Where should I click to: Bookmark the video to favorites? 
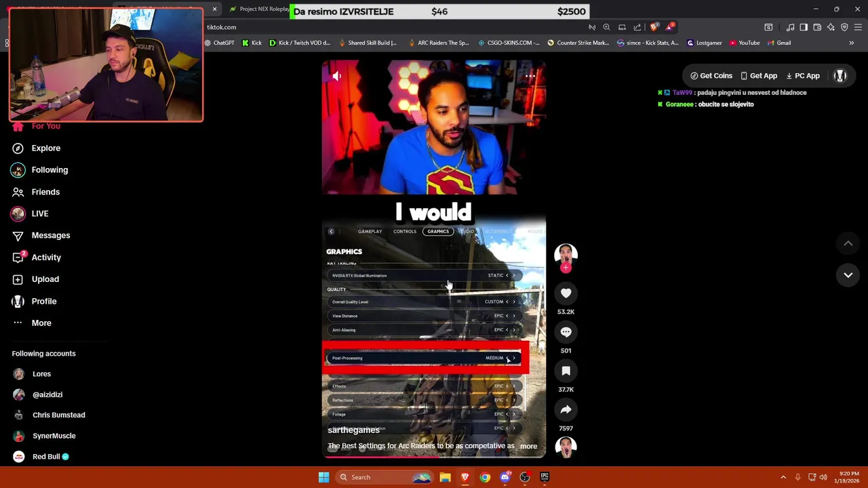click(x=566, y=371)
